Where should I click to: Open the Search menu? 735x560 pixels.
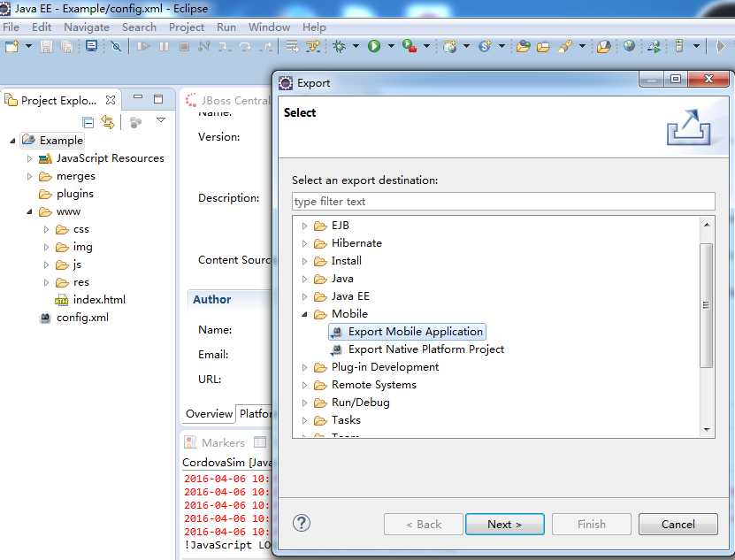click(139, 27)
